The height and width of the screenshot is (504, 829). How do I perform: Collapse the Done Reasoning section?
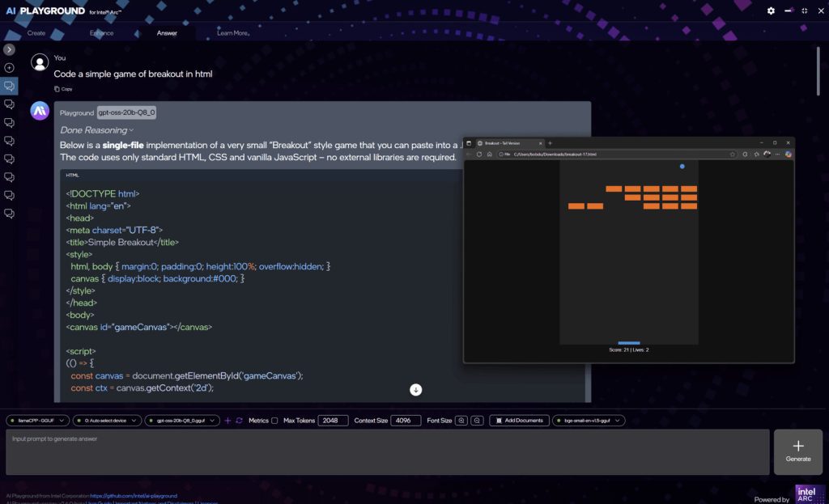click(96, 129)
